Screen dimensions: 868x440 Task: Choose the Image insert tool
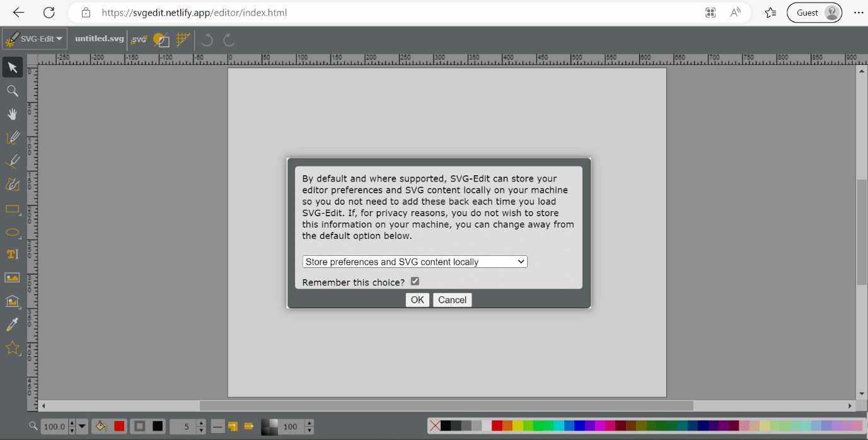click(x=12, y=277)
